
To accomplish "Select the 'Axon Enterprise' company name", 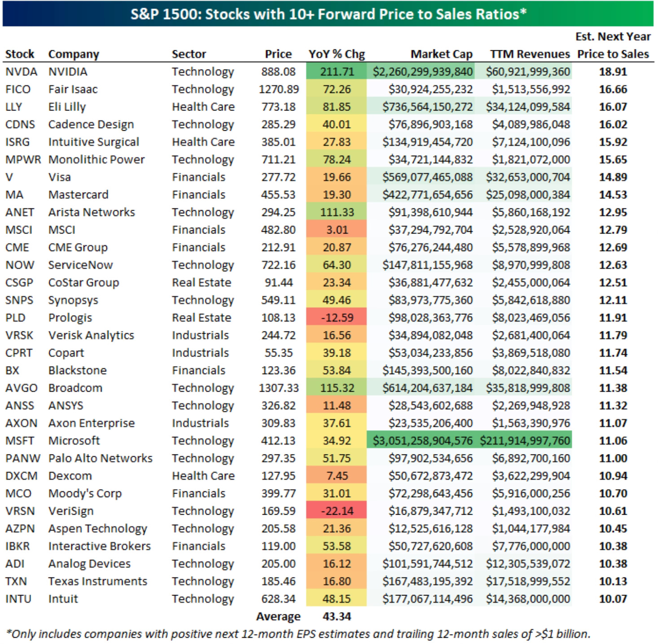I will pos(92,423).
